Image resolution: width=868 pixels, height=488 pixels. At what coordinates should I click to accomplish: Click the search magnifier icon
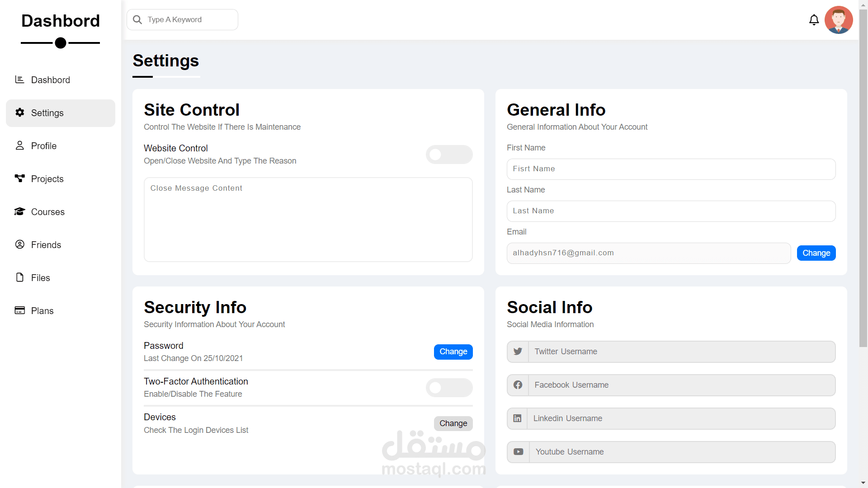pos(137,20)
